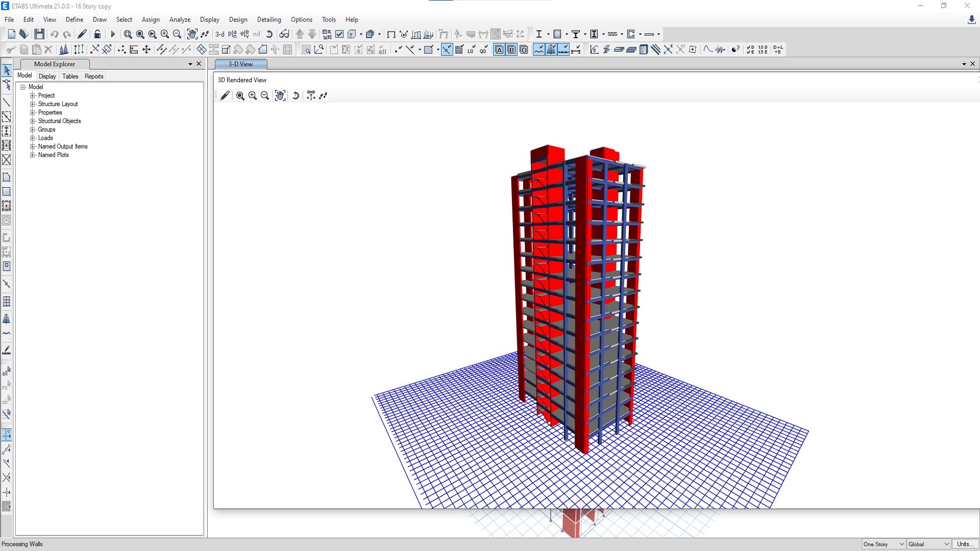Click the Units button in status bar
Image resolution: width=980 pixels, height=551 pixels.
[x=964, y=544]
